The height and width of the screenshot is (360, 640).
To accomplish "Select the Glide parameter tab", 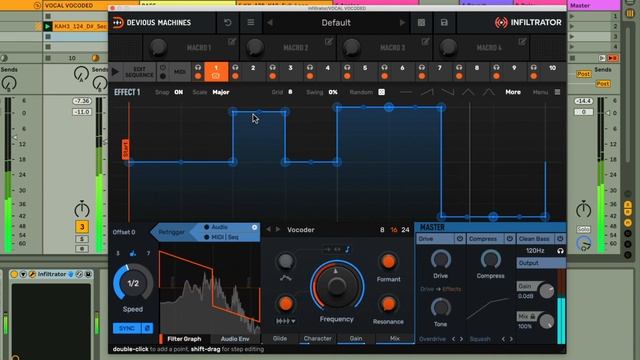I will (280, 338).
